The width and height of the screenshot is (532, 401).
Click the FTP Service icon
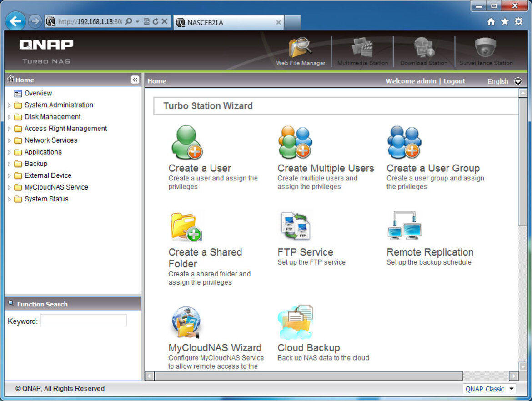295,226
